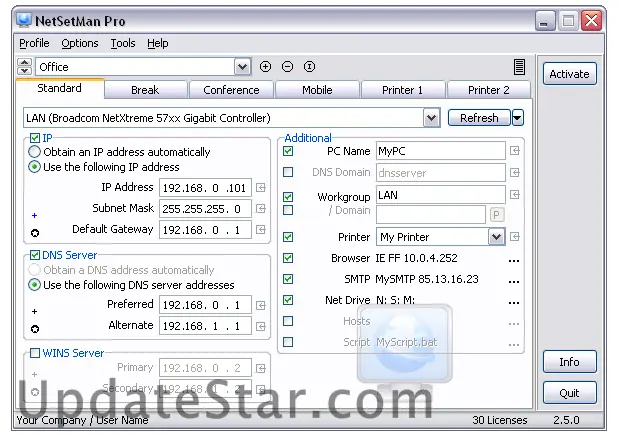The image size is (620, 444).
Task: Toggle the PC Name checkbox
Action: (288, 151)
